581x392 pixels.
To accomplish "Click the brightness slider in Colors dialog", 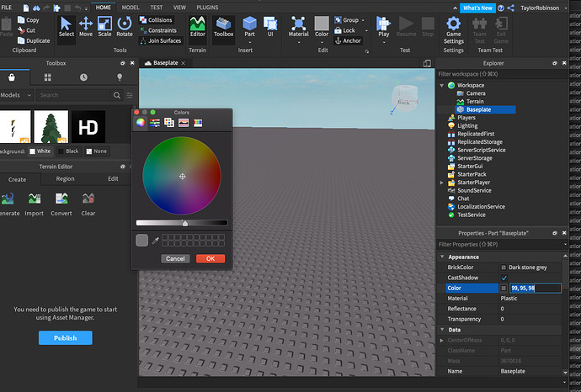I will tap(182, 223).
